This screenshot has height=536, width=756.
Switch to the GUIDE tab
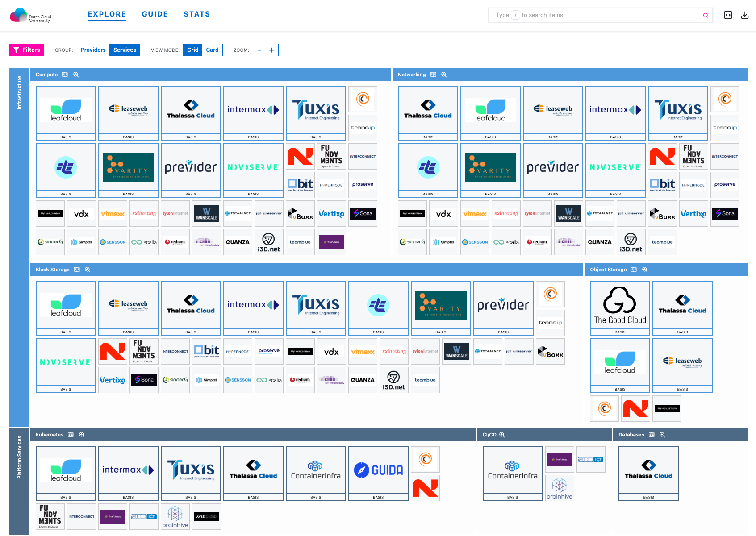155,14
